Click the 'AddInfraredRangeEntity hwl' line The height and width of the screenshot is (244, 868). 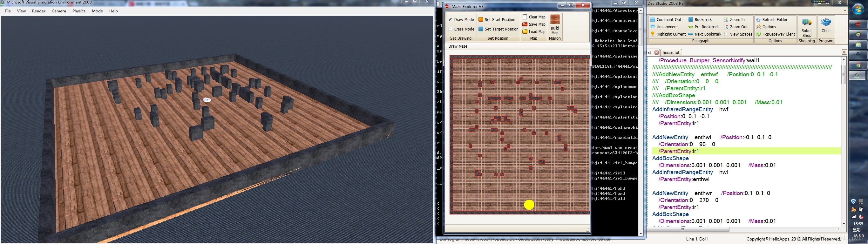tap(690, 172)
